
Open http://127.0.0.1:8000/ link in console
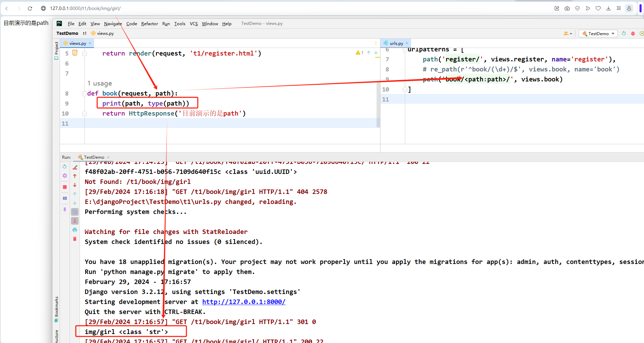[x=244, y=302]
